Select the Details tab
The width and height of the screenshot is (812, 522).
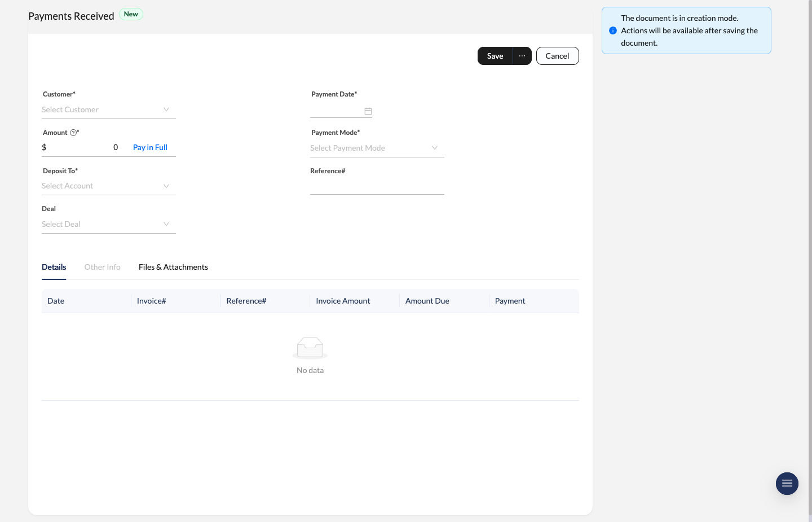point(54,266)
